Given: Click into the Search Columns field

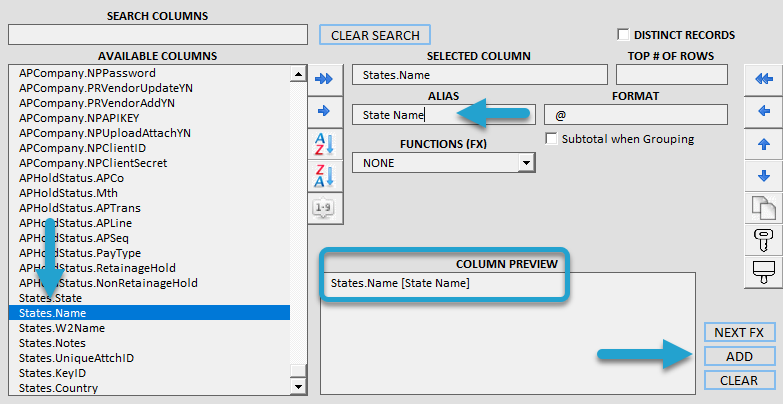Looking at the screenshot, I should pyautogui.click(x=158, y=35).
